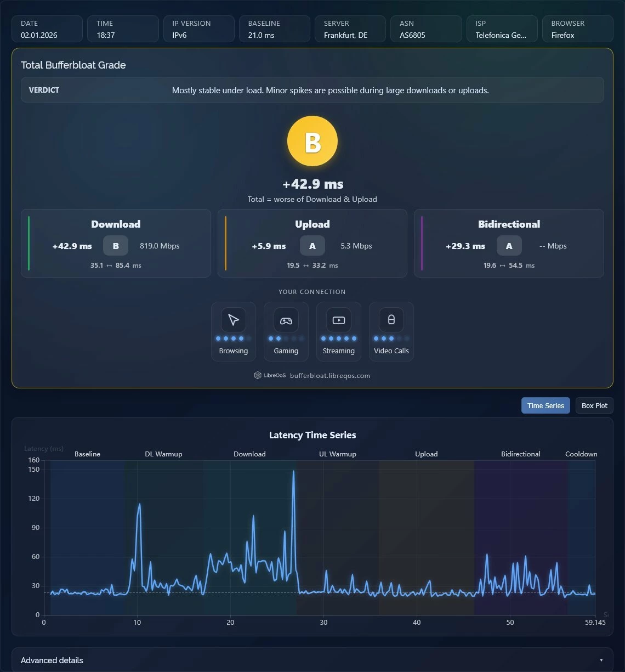Screen dimensions: 625x672
Task: Click the Bidirectional phase label on chart
Action: coord(521,454)
